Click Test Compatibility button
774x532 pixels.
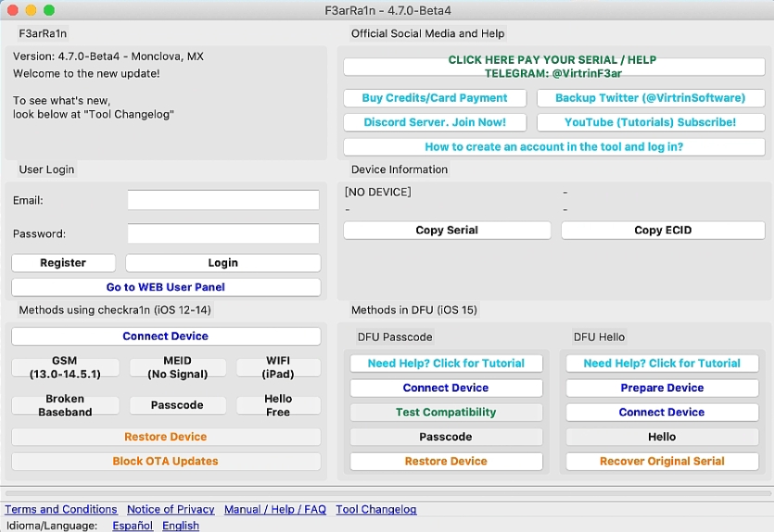446,412
